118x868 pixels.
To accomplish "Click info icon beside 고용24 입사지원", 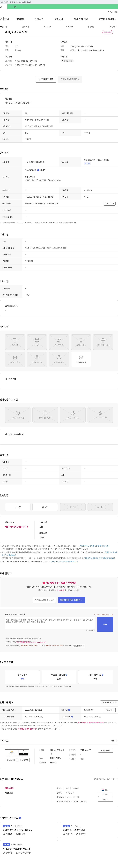I will point(103,675).
